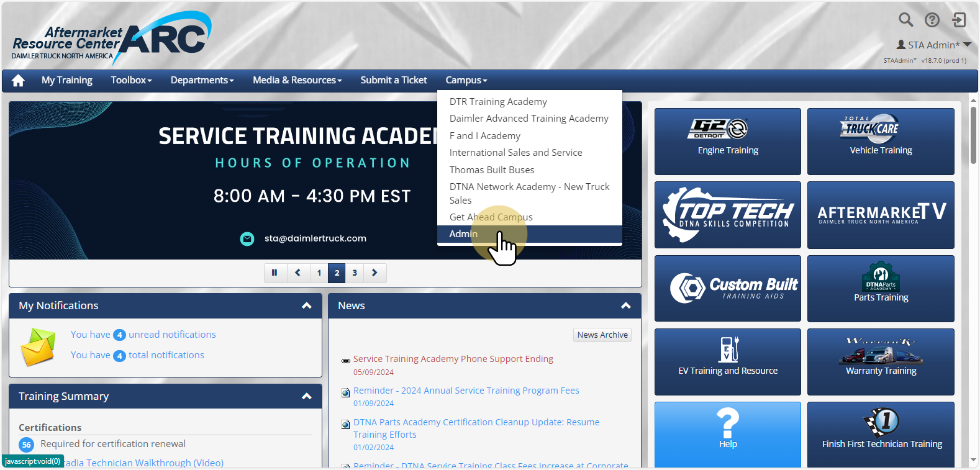Open Submit a Ticket
The width and height of the screenshot is (980, 470).
[x=394, y=80]
